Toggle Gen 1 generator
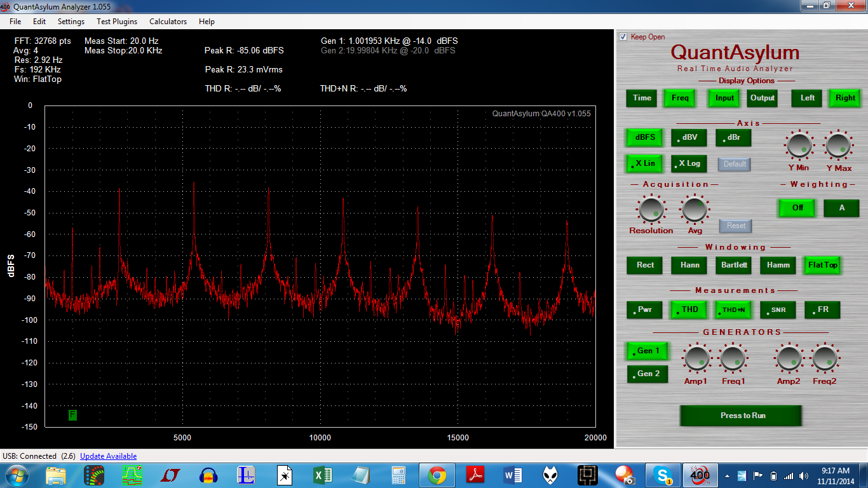868x488 pixels. [648, 351]
